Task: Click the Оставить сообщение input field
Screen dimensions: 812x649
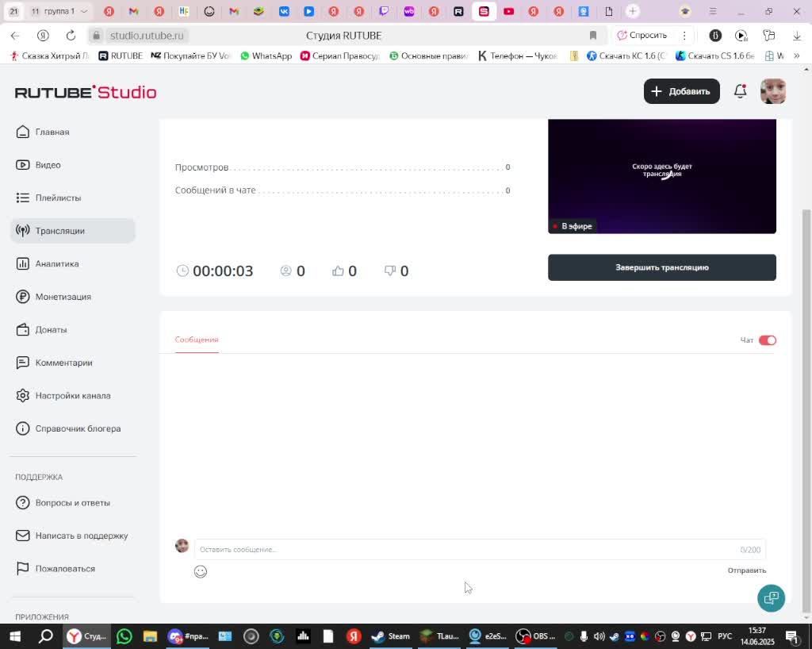Action: (x=480, y=550)
